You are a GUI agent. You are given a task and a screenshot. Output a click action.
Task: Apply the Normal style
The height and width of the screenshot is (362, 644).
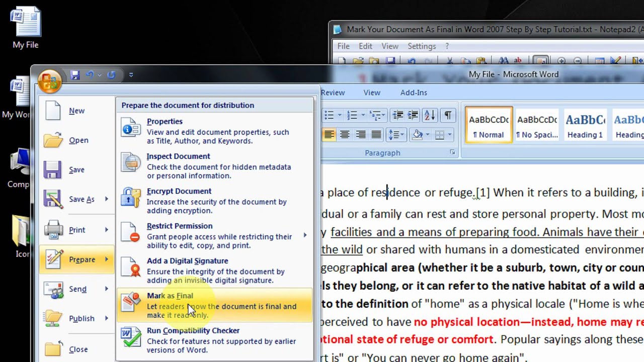(489, 125)
